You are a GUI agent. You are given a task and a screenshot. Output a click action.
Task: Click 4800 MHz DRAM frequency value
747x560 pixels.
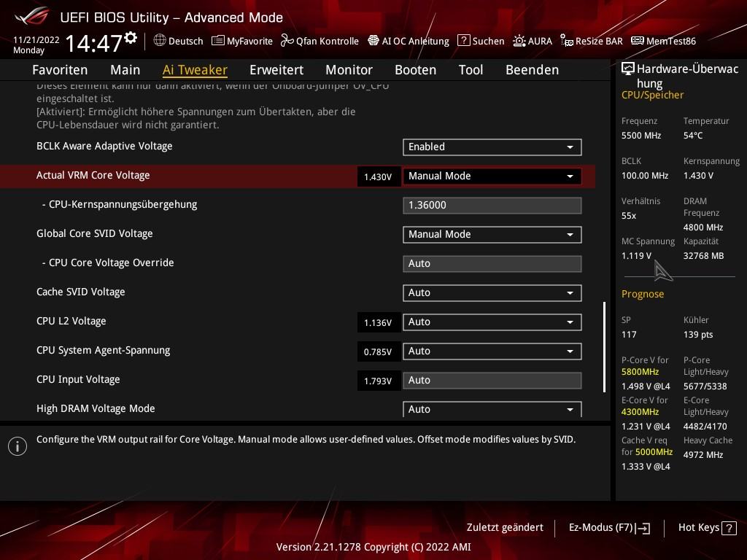[703, 227]
